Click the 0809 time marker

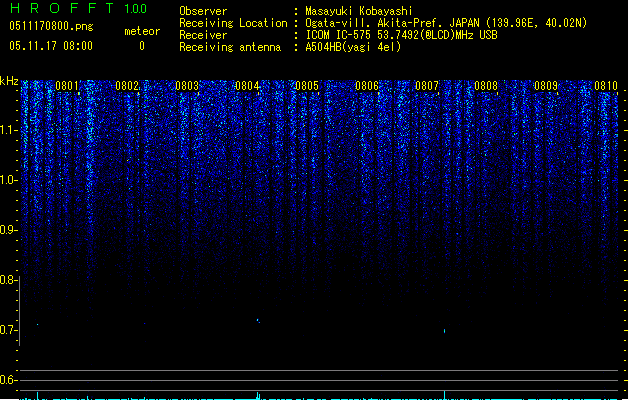click(546, 86)
